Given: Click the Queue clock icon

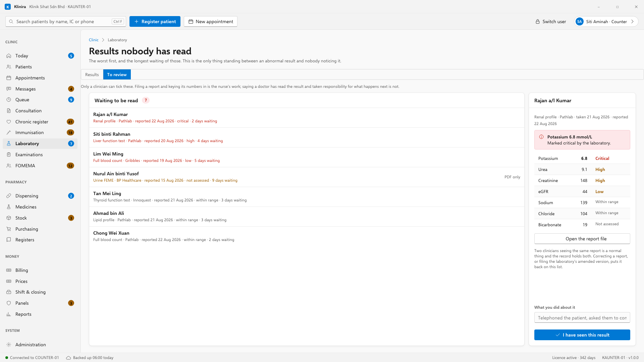Looking at the screenshot, I should (9, 100).
